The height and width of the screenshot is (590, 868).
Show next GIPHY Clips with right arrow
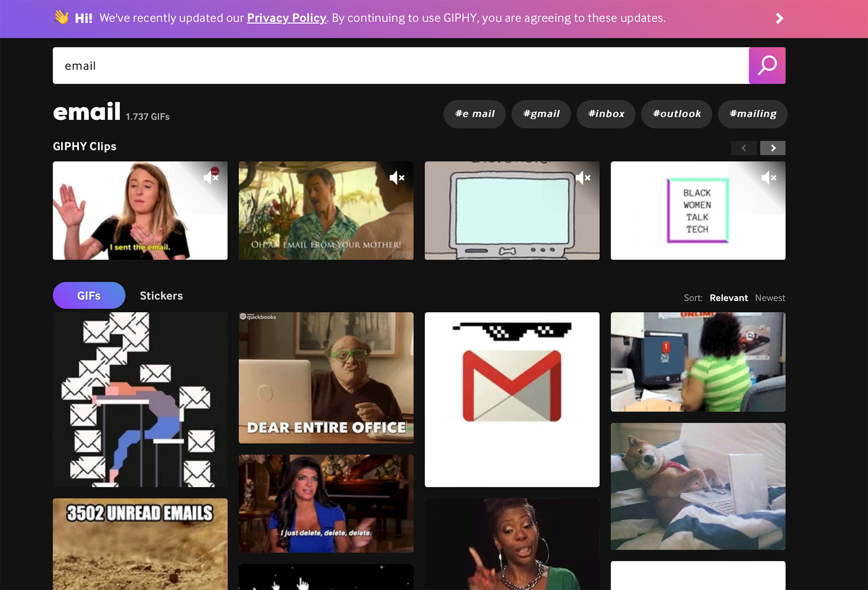coord(773,148)
